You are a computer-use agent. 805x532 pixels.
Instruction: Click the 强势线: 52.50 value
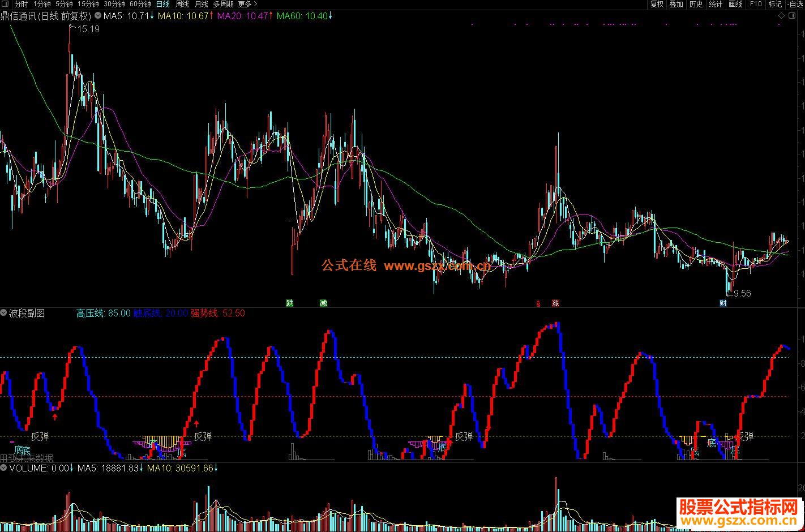click(x=218, y=313)
